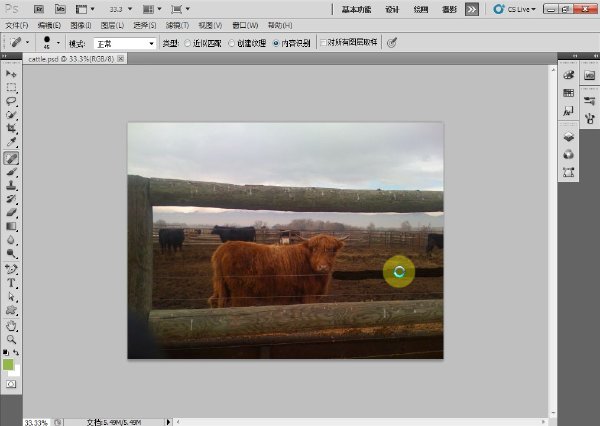Open the 视图(V) menu
600x426 pixels.
pyautogui.click(x=210, y=26)
